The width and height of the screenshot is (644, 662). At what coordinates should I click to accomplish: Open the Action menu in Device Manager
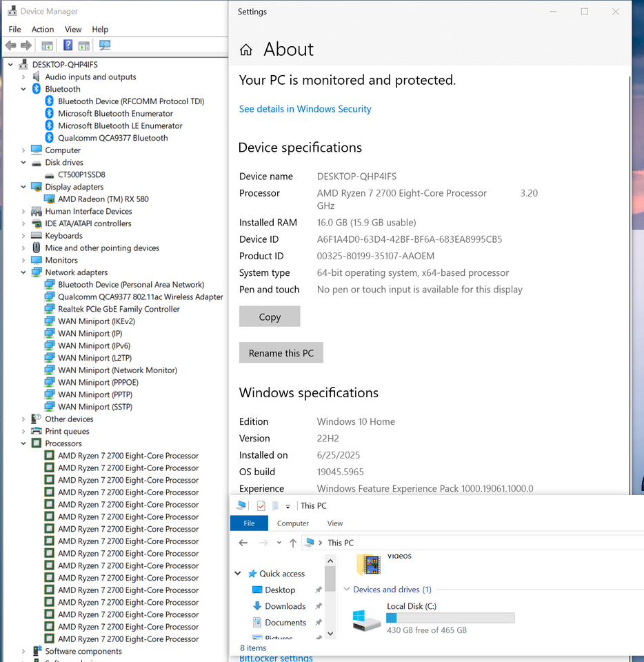point(43,29)
